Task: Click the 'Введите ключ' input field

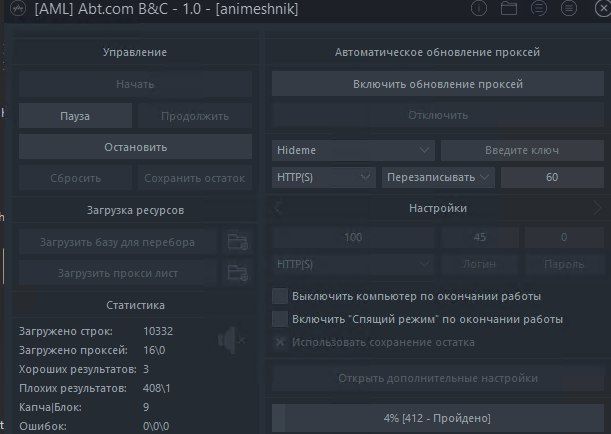Action: [x=522, y=150]
